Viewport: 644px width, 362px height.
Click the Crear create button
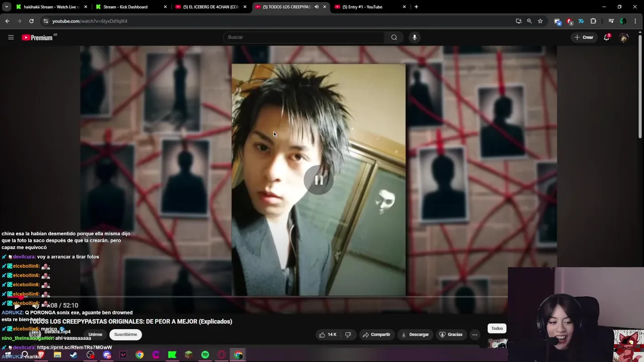click(x=584, y=37)
